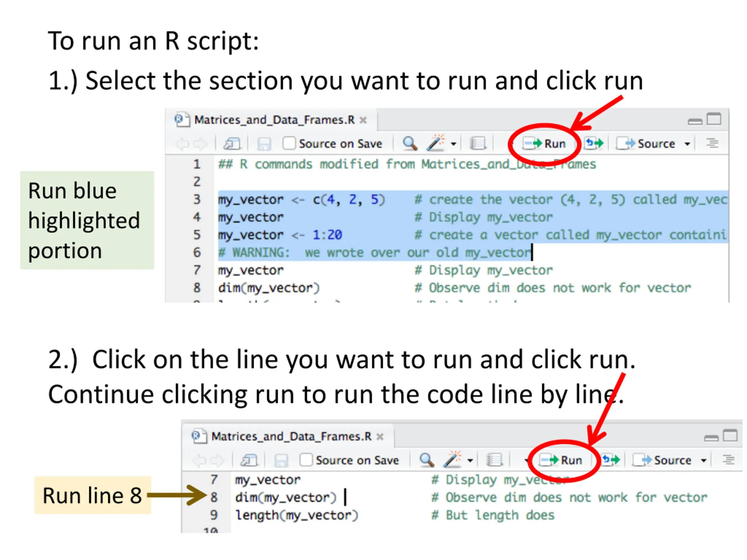Enable Source on Save in upper editor
The image size is (747, 560).
coord(289,143)
